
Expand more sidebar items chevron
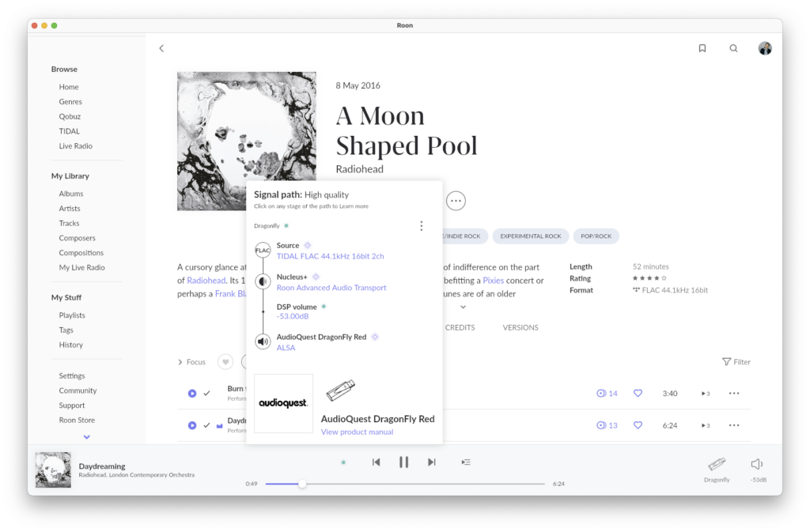87,437
